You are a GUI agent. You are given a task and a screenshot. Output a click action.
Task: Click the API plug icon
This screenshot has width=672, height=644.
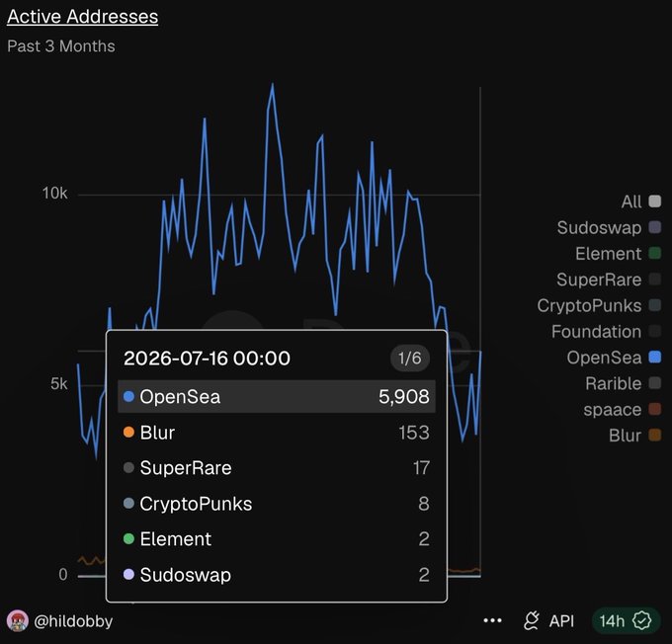click(531, 621)
